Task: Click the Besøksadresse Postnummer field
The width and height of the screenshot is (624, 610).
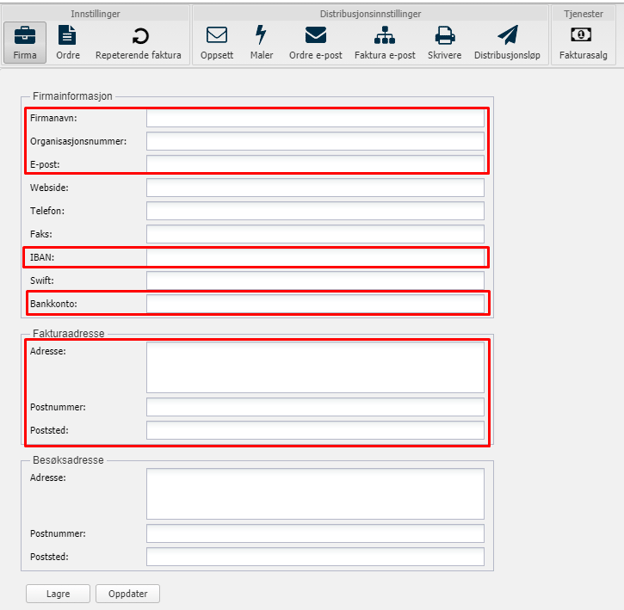Action: click(x=315, y=534)
